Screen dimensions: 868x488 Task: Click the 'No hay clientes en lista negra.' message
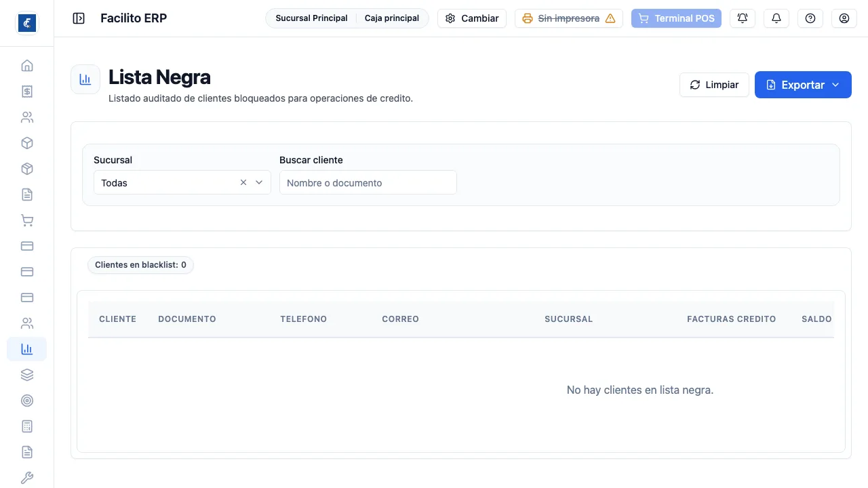pyautogui.click(x=640, y=390)
